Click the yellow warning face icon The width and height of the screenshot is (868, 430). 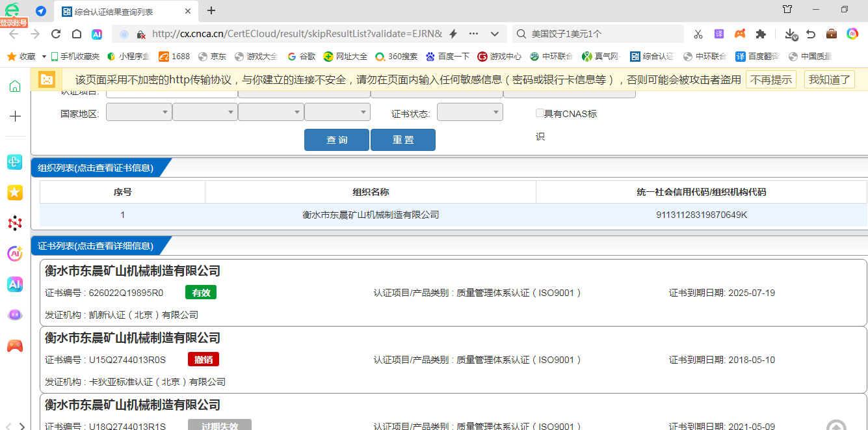47,79
